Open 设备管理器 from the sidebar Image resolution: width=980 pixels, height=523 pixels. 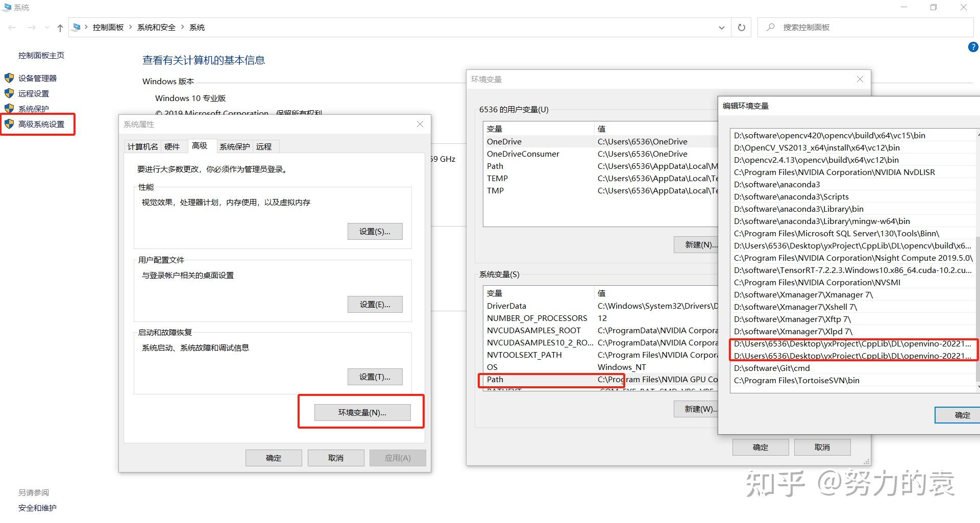[37, 78]
